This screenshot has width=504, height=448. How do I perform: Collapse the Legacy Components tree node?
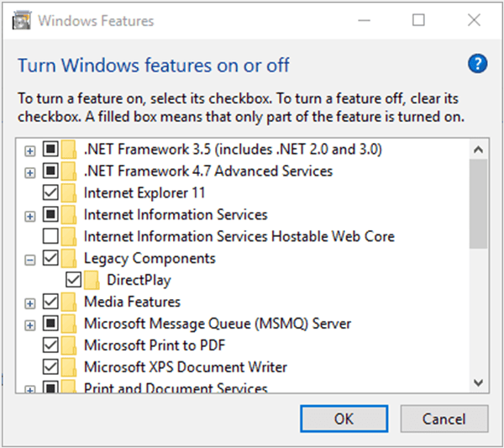pyautogui.click(x=30, y=259)
